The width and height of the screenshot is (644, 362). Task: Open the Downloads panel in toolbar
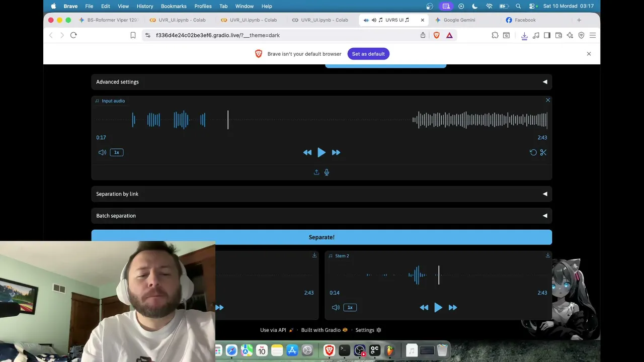524,35
